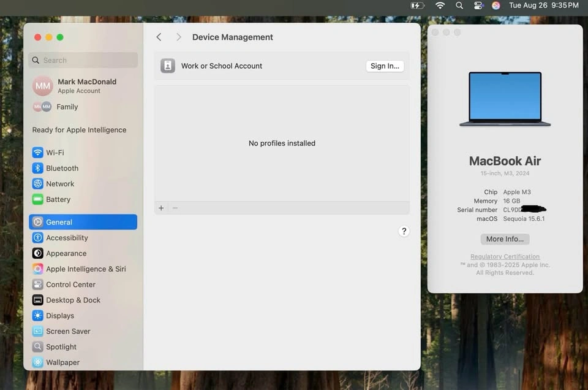Screen dimensions: 588x390
Task: Add a profile with the plus button
Action: click(x=161, y=208)
